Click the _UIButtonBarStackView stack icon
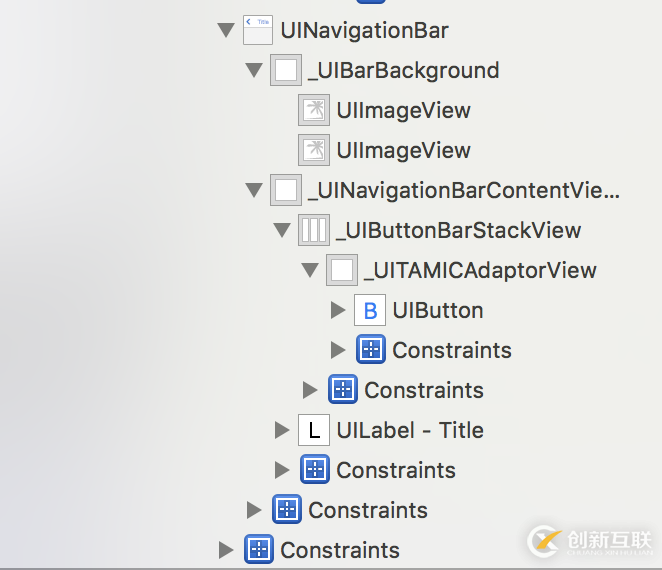662x570 pixels. [314, 230]
